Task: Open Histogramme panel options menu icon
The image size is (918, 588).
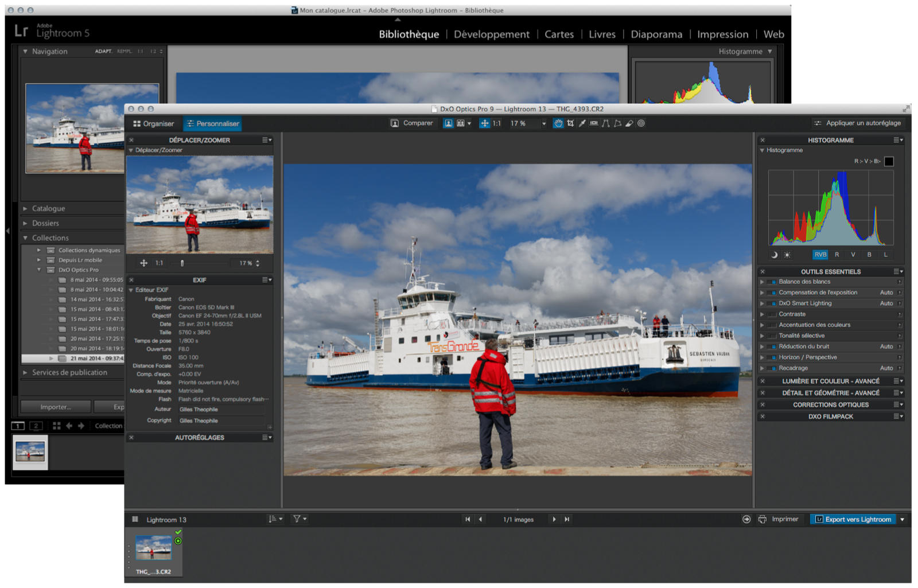Action: pyautogui.click(x=898, y=140)
